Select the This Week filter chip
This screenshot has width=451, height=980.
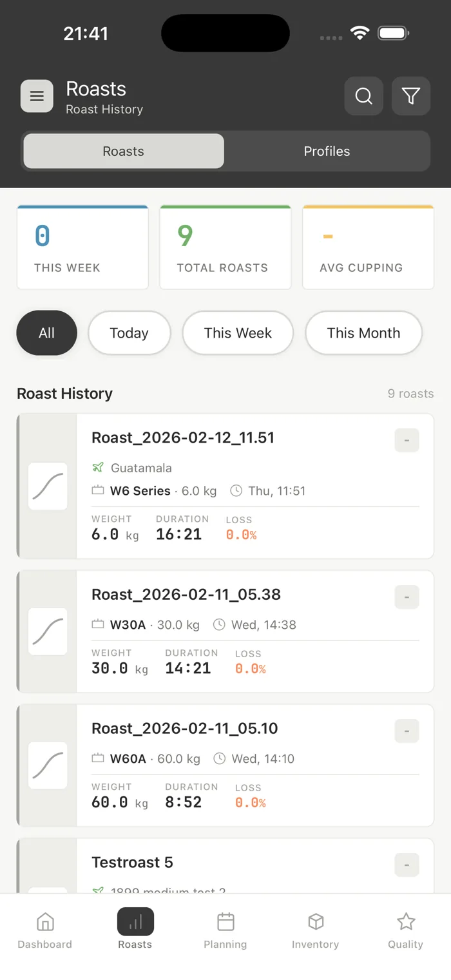(238, 333)
